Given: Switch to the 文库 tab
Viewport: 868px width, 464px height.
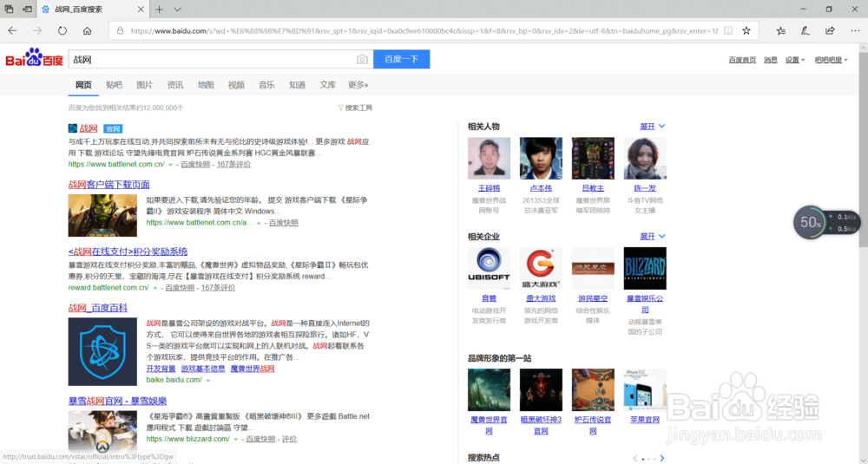Looking at the screenshot, I should 328,85.
